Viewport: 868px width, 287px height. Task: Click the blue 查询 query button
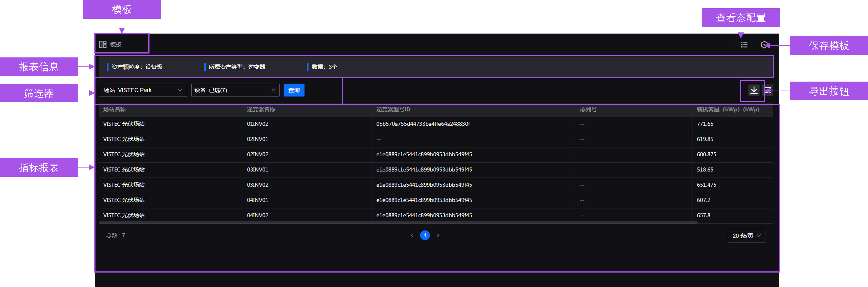coord(294,90)
